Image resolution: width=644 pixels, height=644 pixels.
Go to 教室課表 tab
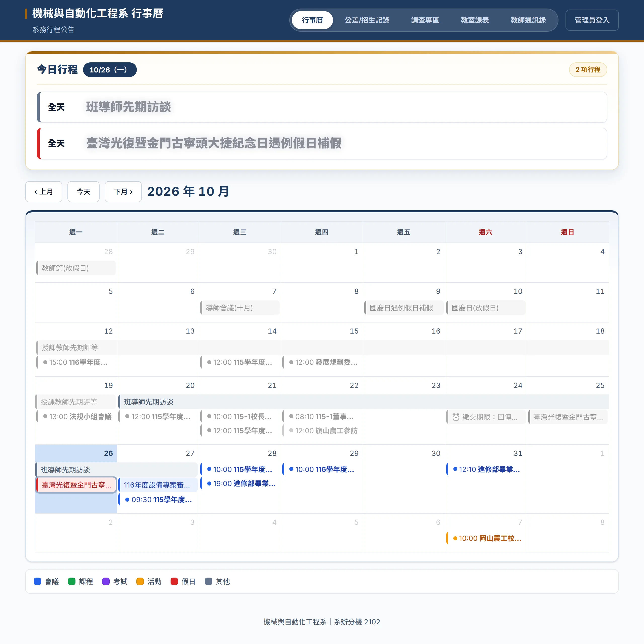[475, 20]
